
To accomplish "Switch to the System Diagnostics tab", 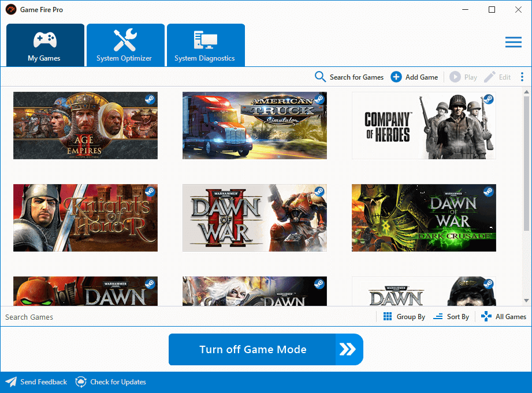I will pyautogui.click(x=206, y=45).
